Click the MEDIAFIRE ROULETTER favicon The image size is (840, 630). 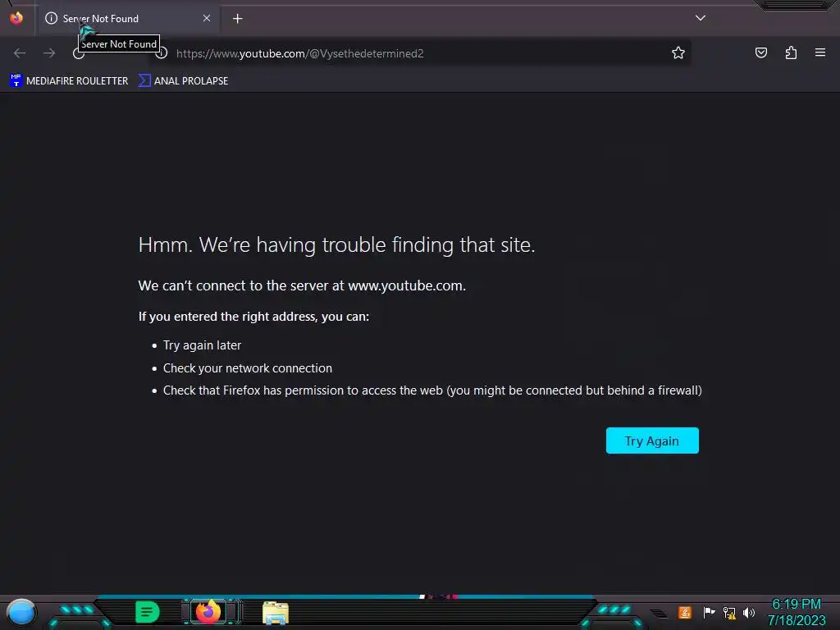click(16, 80)
